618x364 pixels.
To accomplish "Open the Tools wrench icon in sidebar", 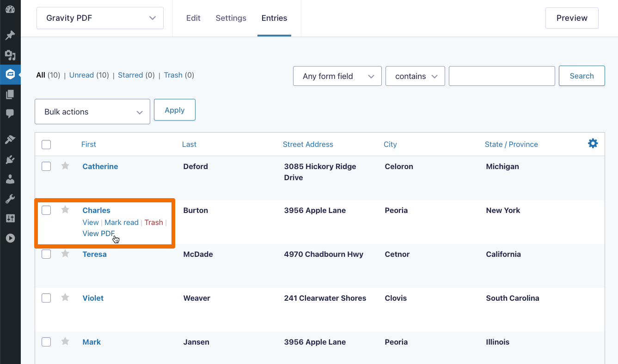I will click(10, 199).
